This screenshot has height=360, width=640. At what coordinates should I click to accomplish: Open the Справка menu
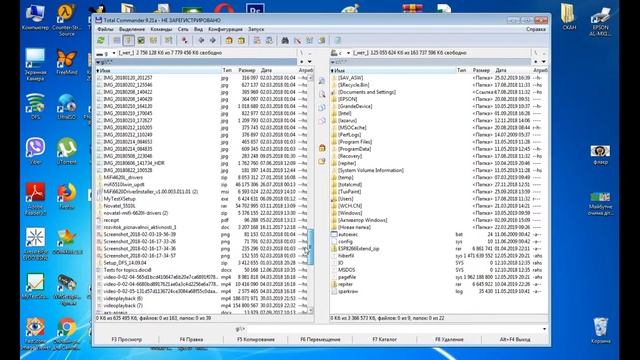536,29
